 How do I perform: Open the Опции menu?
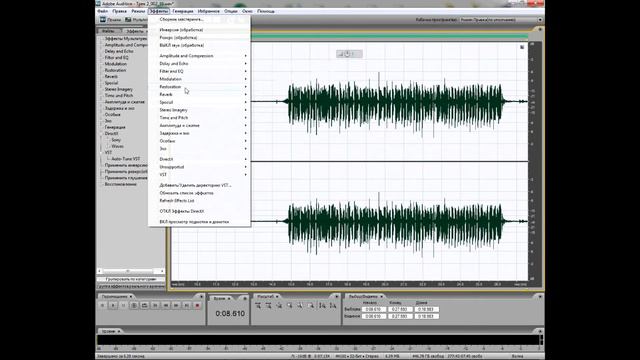231,11
